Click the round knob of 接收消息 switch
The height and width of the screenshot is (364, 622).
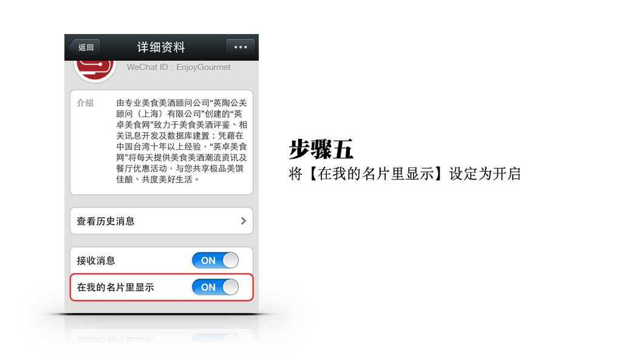point(230,260)
